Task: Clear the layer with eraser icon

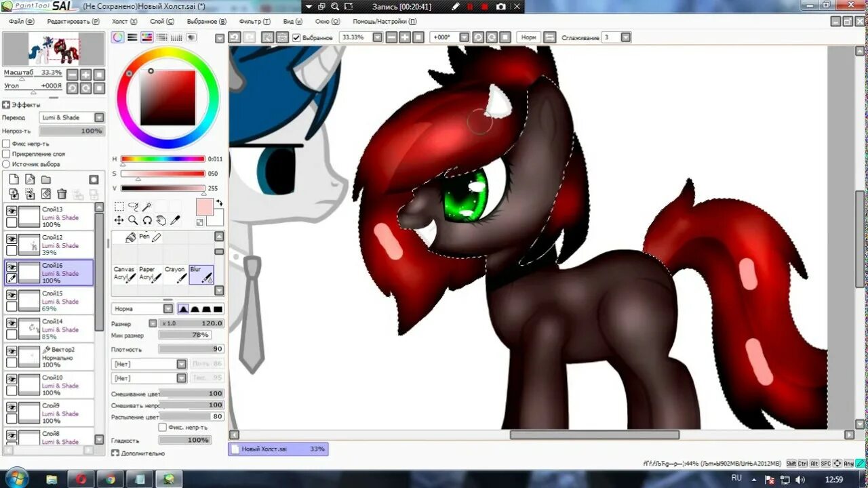Action: tap(46, 194)
